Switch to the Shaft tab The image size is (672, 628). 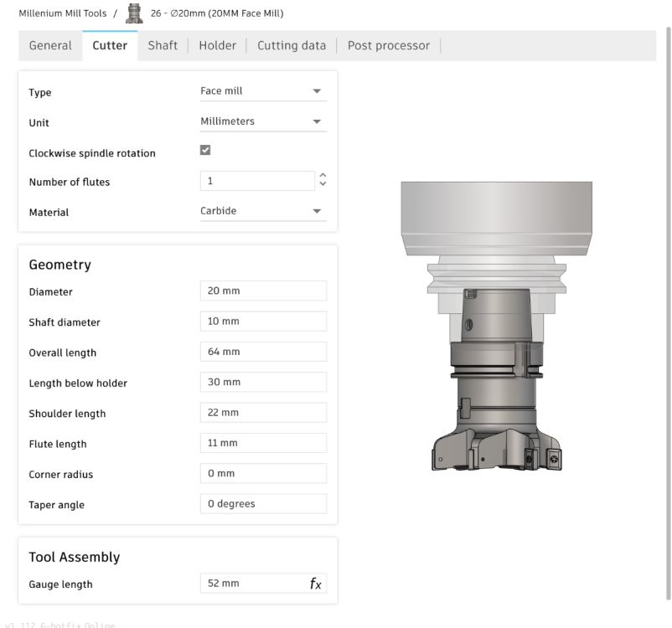(163, 45)
